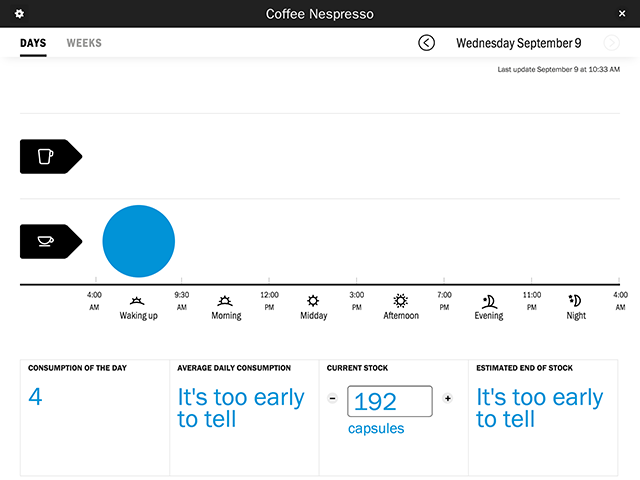Go to the next day arrow
This screenshot has height=480, width=640.
(611, 43)
